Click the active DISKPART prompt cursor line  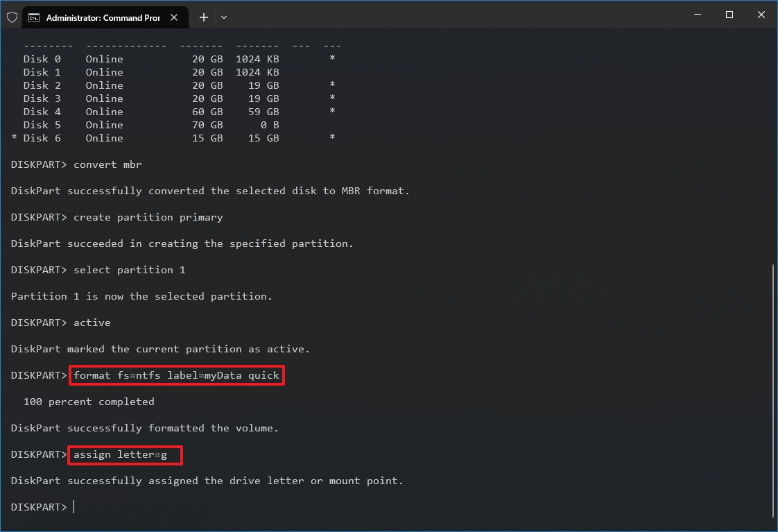[x=42, y=506]
